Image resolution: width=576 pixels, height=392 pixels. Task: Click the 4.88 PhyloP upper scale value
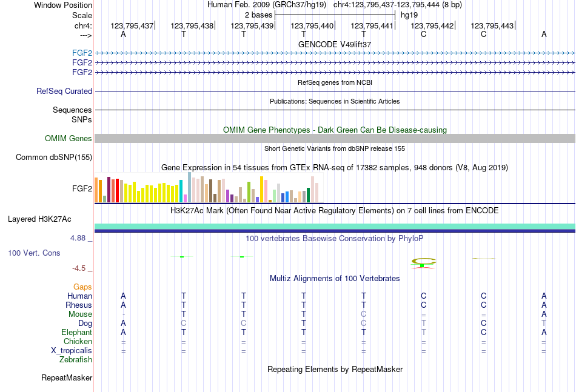click(x=78, y=238)
